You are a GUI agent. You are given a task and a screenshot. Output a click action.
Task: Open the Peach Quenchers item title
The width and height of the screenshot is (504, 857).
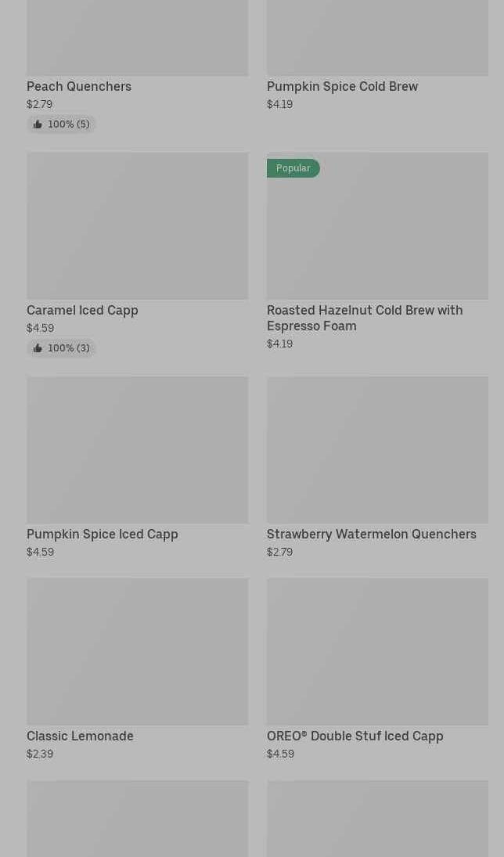[79, 86]
